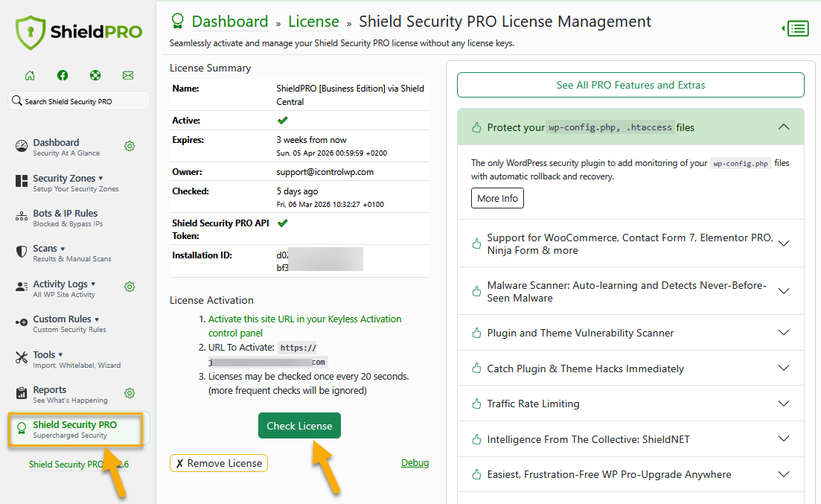
Task: Select the expiry date Sun, 05 Apr 2026
Action: pyautogui.click(x=332, y=153)
